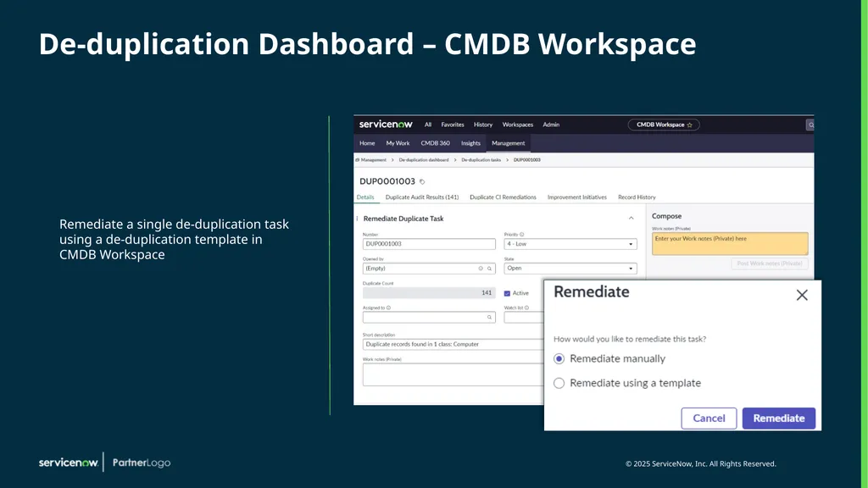Image resolution: width=868 pixels, height=488 pixels.
Task: Click the Compose panel heading
Action: (666, 216)
